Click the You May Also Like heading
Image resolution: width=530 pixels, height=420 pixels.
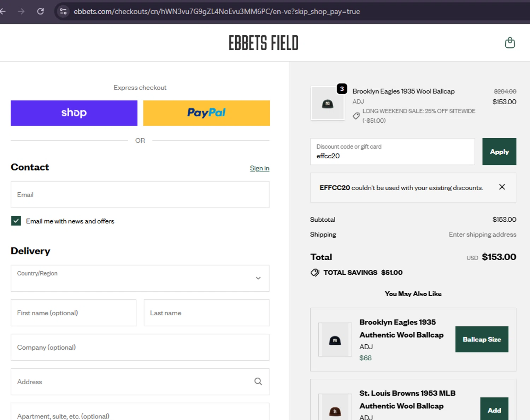click(413, 294)
